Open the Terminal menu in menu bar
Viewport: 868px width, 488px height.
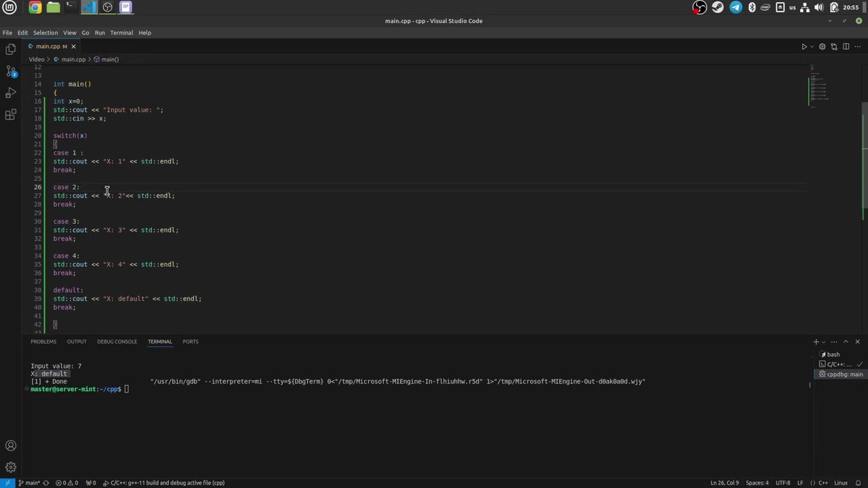(x=121, y=33)
